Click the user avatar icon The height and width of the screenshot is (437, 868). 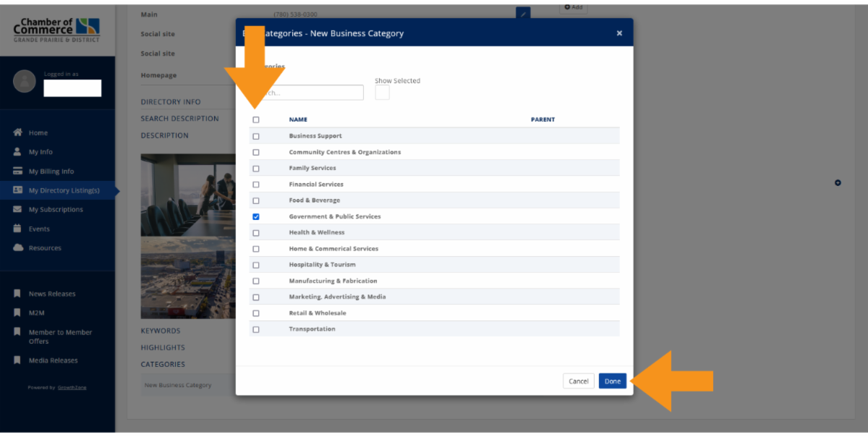pyautogui.click(x=25, y=81)
